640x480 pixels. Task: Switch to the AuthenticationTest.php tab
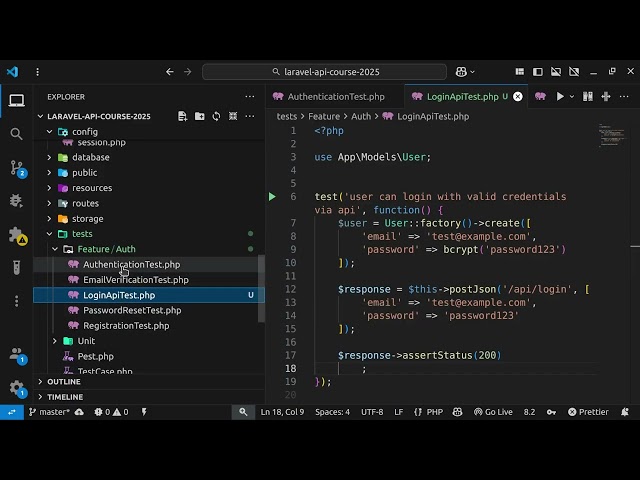335,97
